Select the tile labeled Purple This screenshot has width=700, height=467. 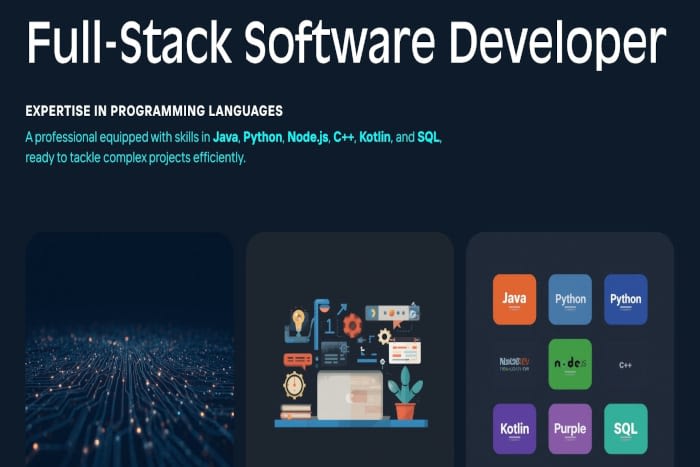570,429
